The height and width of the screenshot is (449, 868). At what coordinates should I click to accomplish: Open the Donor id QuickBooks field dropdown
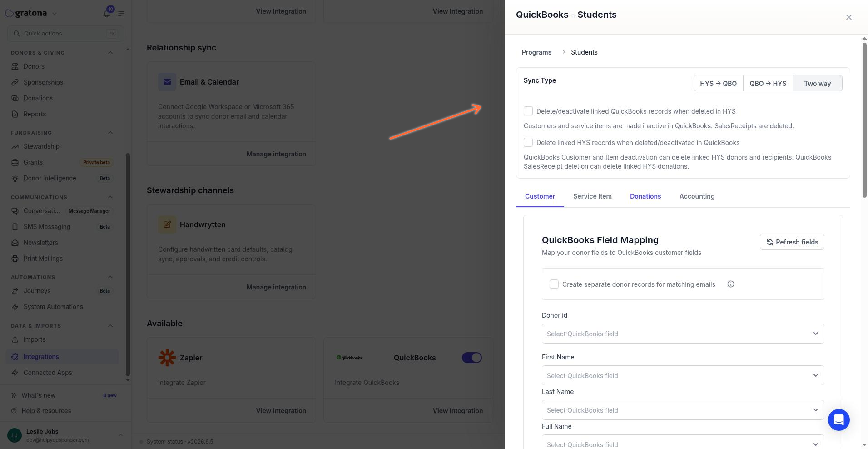click(x=683, y=334)
